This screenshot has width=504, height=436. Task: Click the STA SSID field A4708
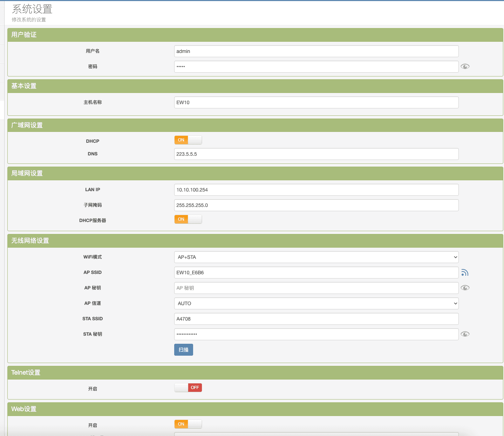coord(316,319)
